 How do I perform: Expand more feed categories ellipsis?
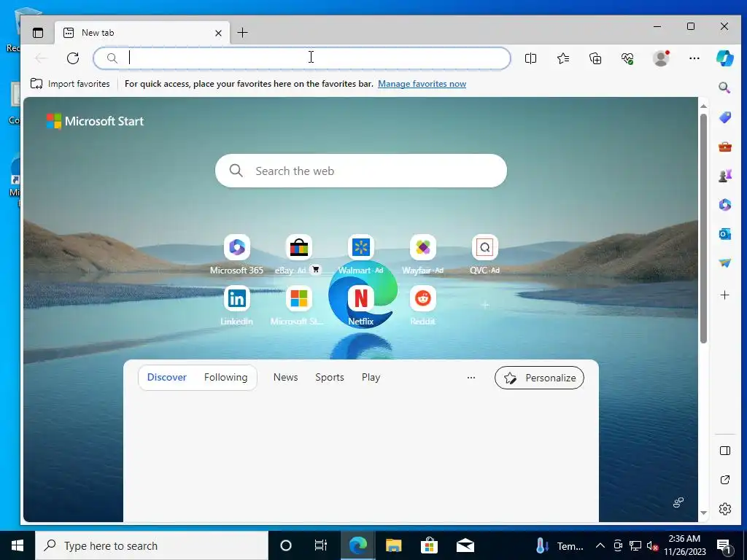pos(471,378)
